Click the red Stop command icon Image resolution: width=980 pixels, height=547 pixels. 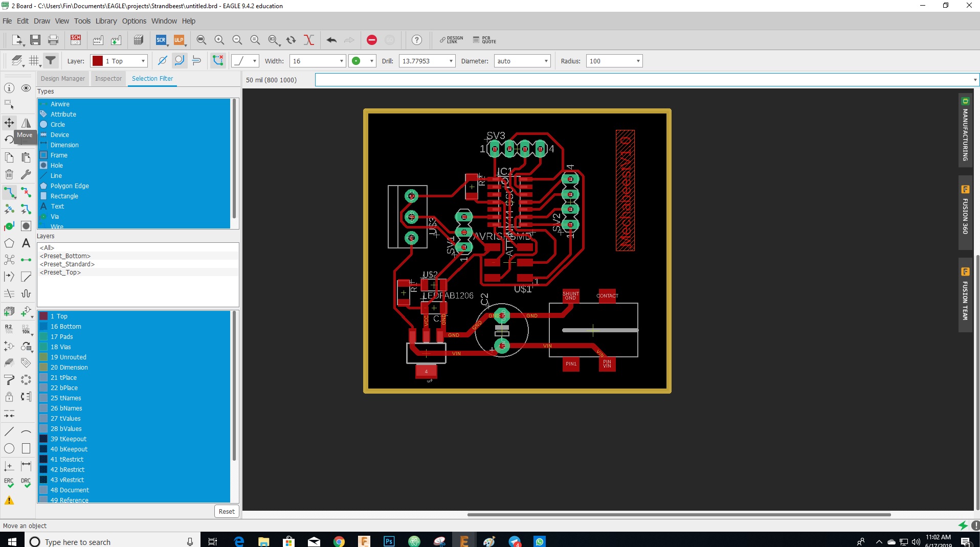tap(372, 40)
